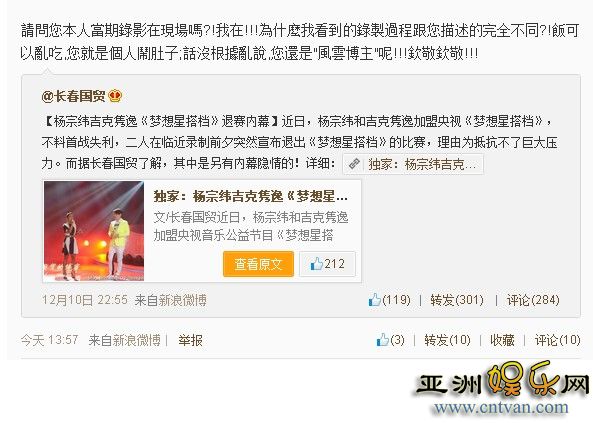Open the short link 独家:杨宗纬吉克…
Image resolution: width=593 pixels, height=423 pixels.
(x=413, y=164)
